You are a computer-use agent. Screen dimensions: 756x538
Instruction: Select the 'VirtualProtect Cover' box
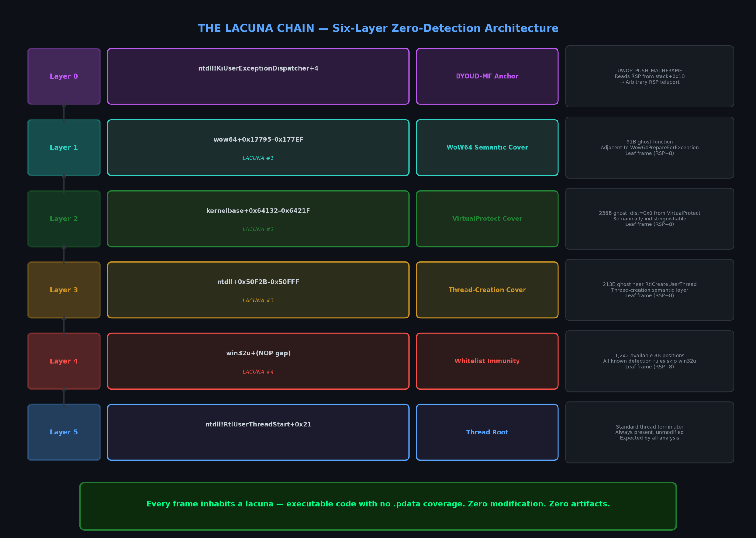point(487,219)
